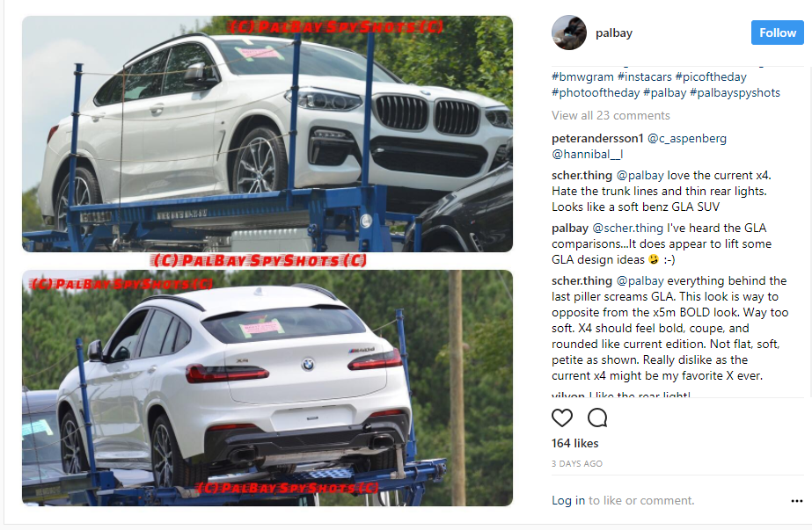
Task: Follow the palbay account
Action: point(778,33)
